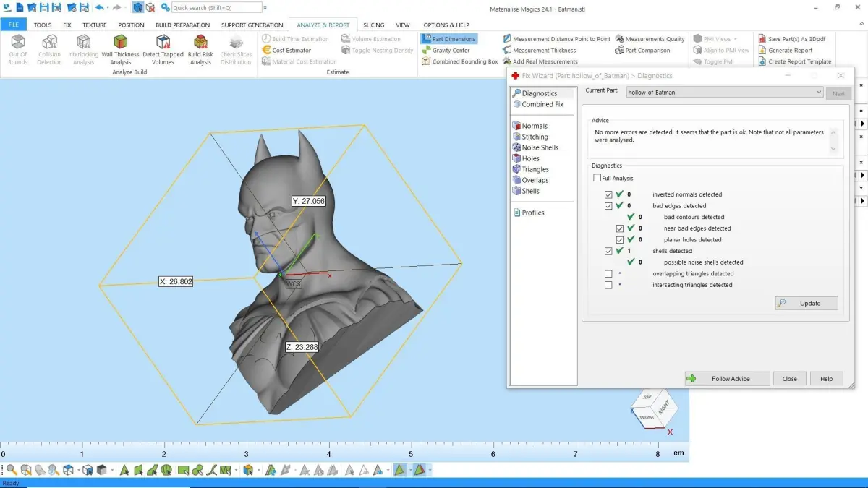Open Detect Trapped Volumes tool
Screen dimensions: 868x488
(163, 49)
